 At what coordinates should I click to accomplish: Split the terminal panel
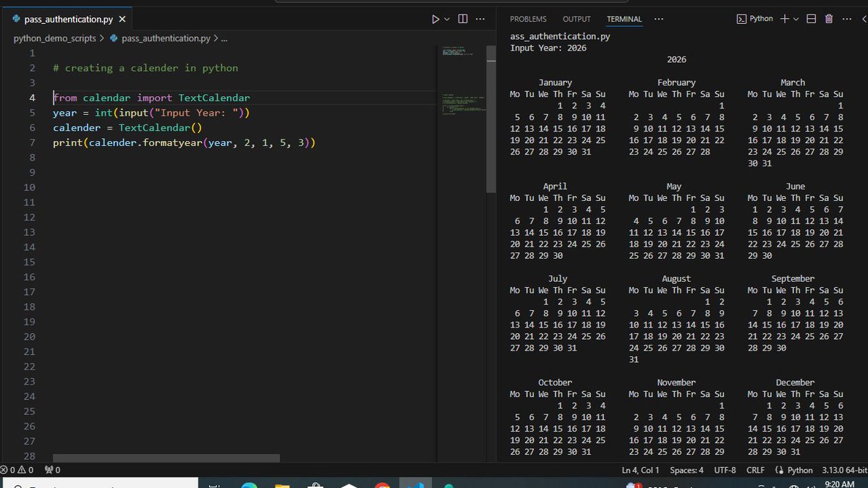[x=812, y=19]
